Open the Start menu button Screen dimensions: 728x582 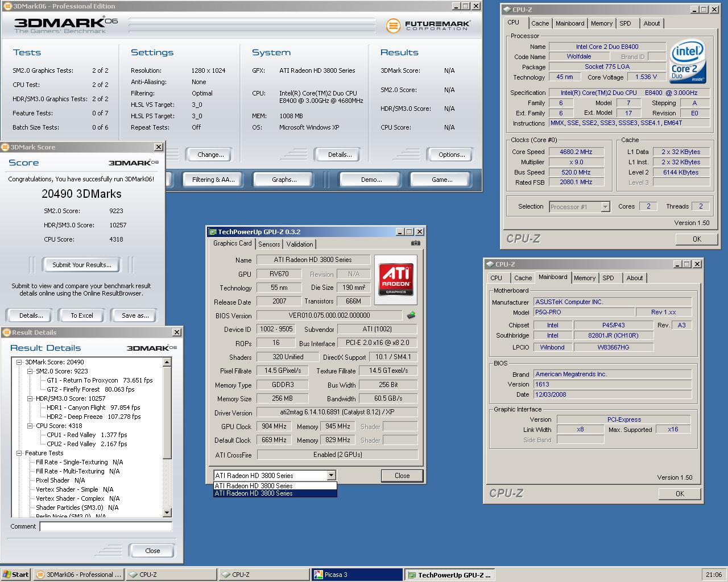click(x=15, y=575)
